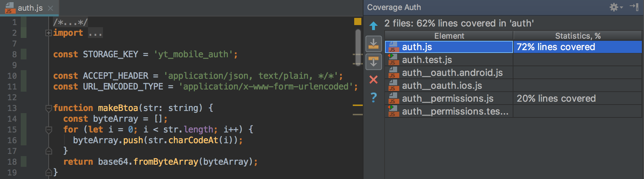Collapse the makeBtoa function at line 13
This screenshot has height=179, width=644.
tap(49, 108)
